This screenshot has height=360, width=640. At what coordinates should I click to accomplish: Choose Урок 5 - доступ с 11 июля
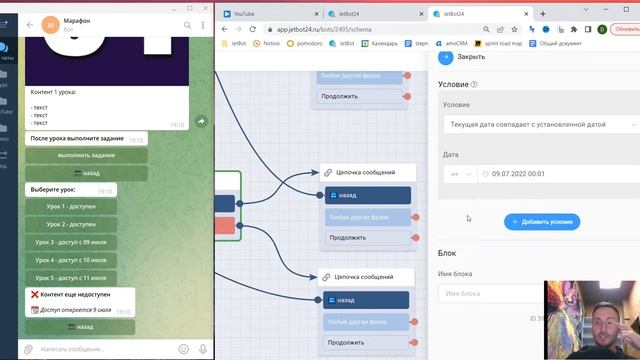[x=71, y=278]
